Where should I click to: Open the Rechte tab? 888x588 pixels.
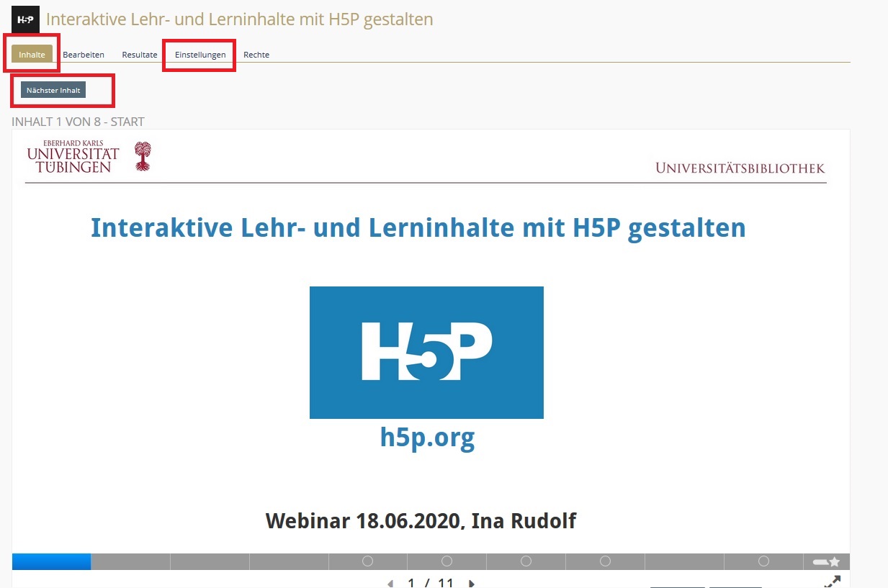tap(256, 55)
